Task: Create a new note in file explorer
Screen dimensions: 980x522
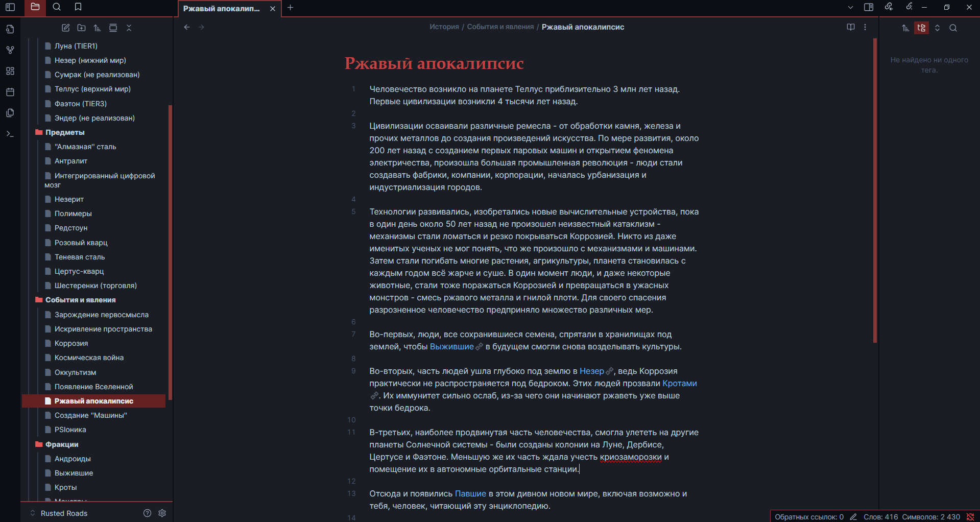Action: (65, 28)
